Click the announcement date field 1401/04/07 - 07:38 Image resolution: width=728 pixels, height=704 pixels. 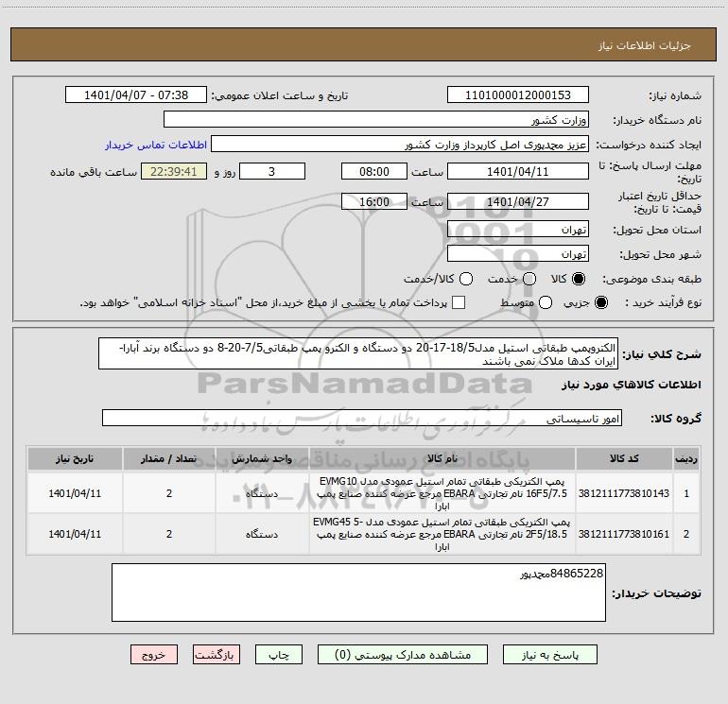coord(136,95)
